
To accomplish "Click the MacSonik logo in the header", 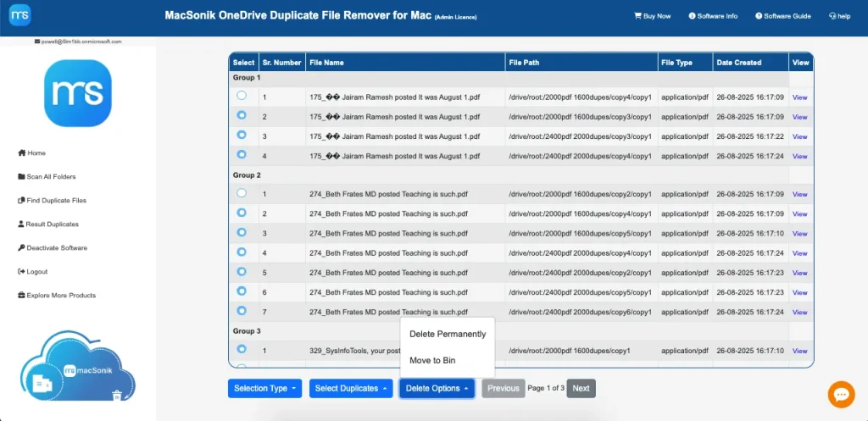I will (17, 15).
